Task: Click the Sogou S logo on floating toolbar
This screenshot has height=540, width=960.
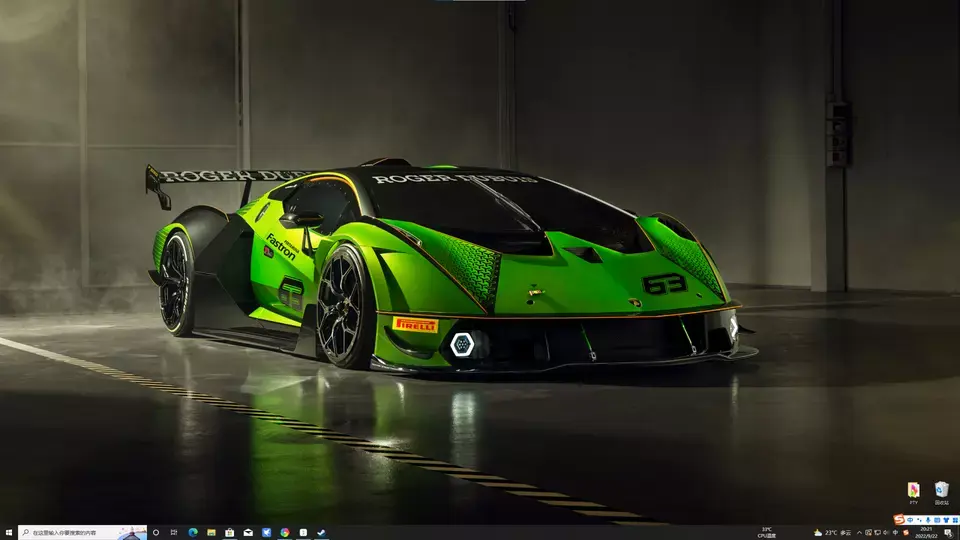Action: pyautogui.click(x=899, y=520)
